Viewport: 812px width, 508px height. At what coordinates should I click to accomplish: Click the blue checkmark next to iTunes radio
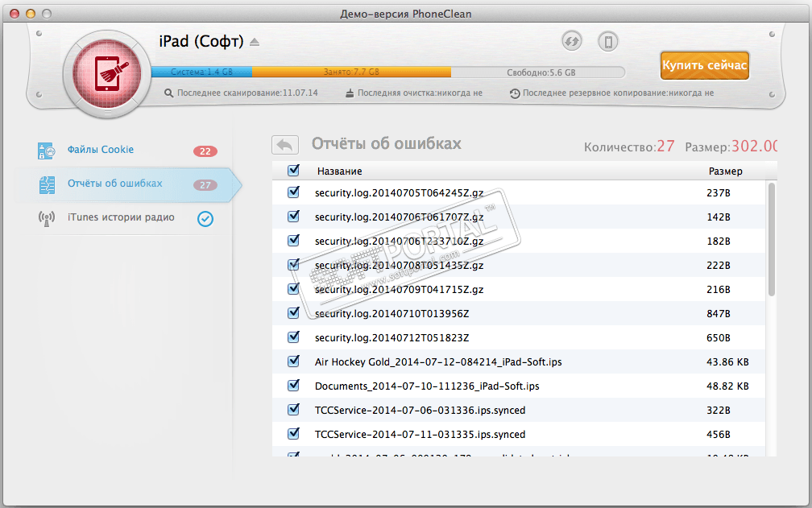[205, 219]
